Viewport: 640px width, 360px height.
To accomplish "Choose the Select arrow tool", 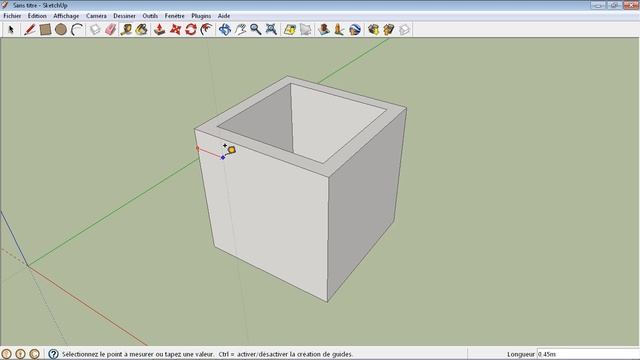I will (x=11, y=29).
